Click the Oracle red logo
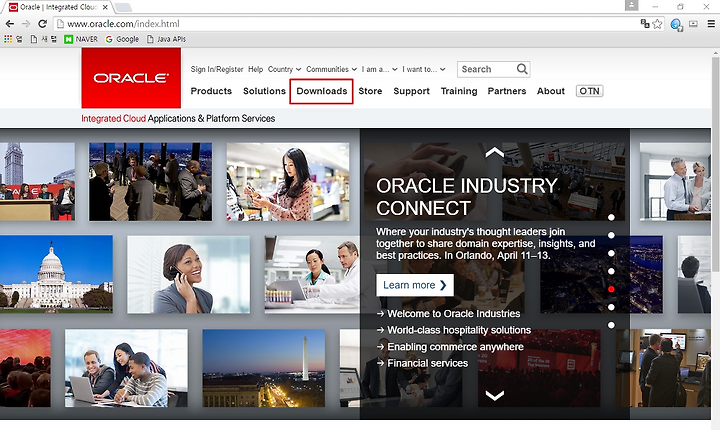Image resolution: width=720 pixels, height=430 pixels. coord(131,78)
